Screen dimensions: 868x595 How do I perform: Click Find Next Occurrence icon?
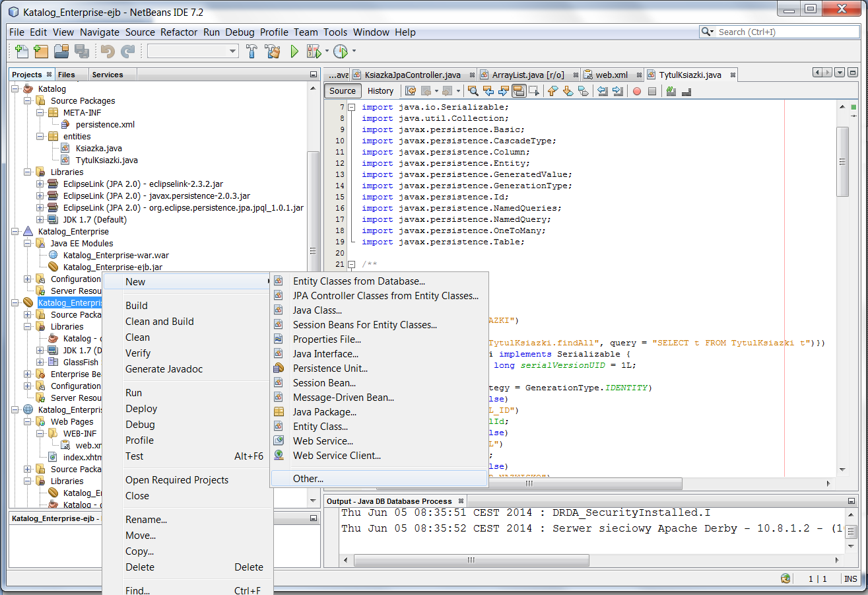(x=504, y=91)
